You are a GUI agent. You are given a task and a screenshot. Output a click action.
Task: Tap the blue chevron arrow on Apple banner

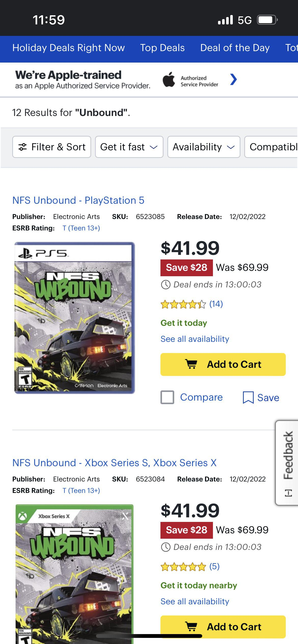[x=233, y=79]
